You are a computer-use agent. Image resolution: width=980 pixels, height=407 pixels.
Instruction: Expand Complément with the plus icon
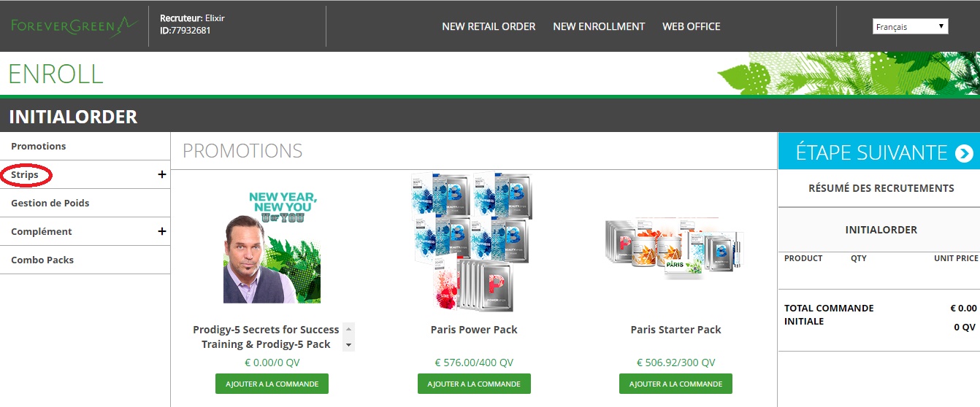162,231
